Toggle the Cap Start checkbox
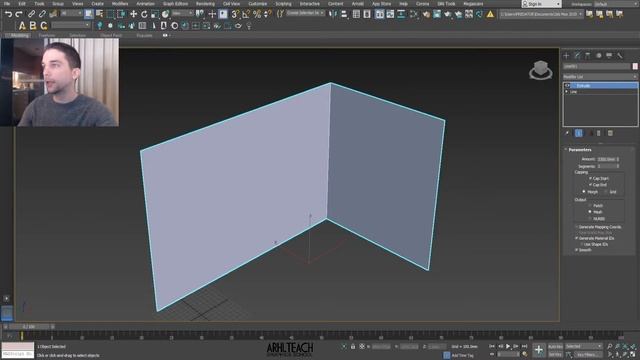The image size is (640, 360). [x=590, y=178]
